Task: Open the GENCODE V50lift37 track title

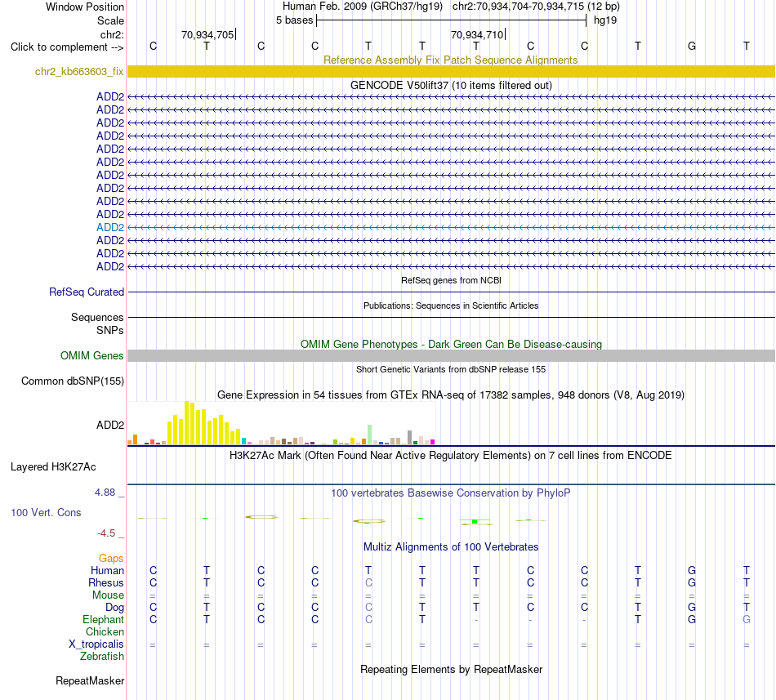Action: 451,85
